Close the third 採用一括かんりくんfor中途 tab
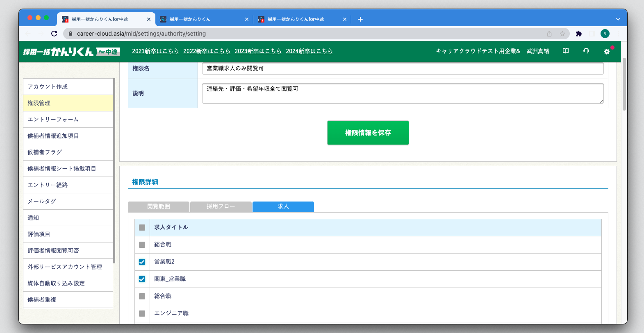Image resolution: width=644 pixels, height=333 pixels. 345,19
